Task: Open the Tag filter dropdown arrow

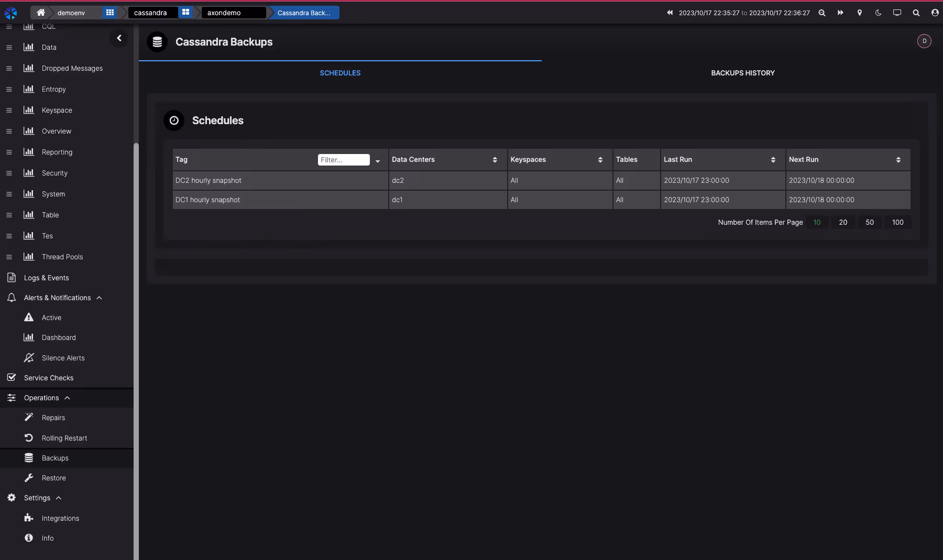Action: point(378,161)
